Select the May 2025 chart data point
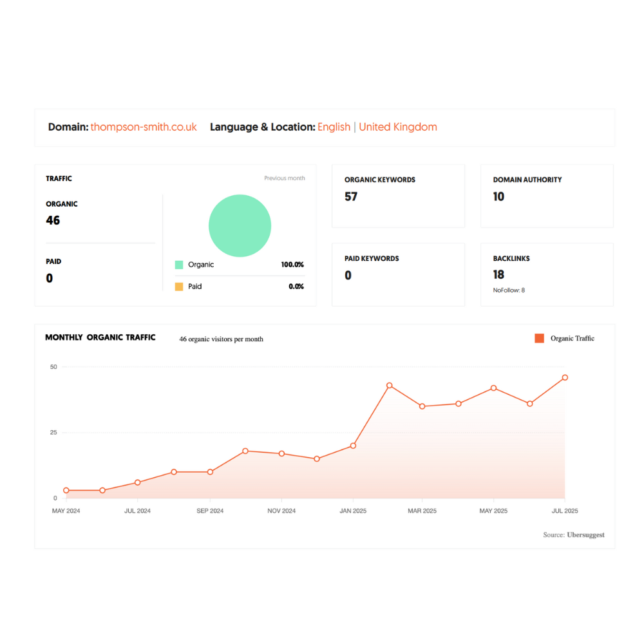The image size is (644, 644). (x=493, y=388)
